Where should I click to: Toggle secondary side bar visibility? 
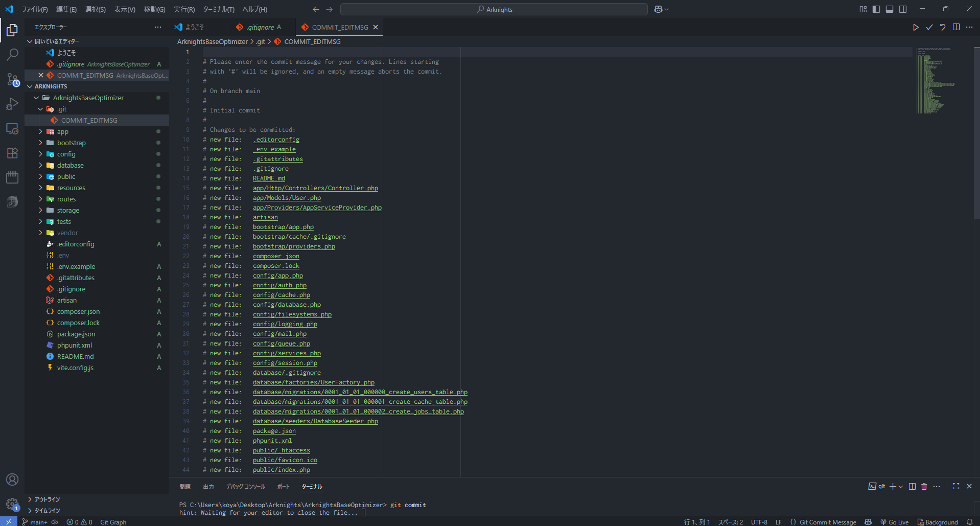(x=903, y=9)
